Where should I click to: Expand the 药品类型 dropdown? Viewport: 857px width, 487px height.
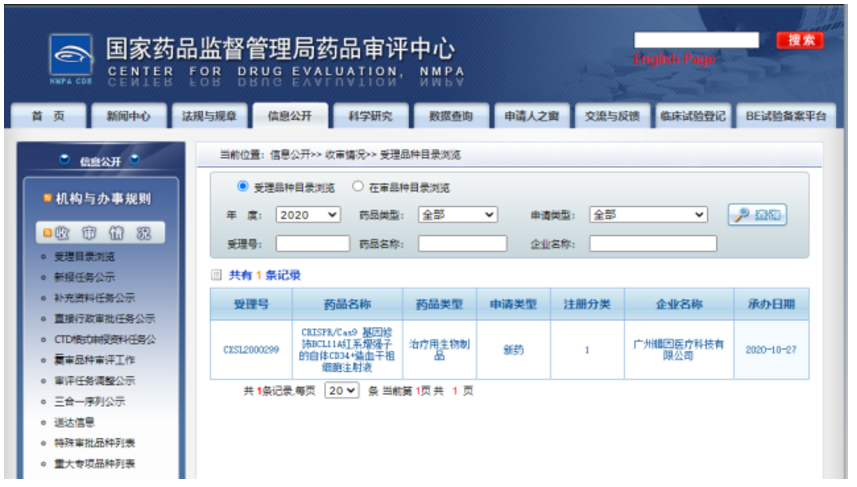(457, 215)
